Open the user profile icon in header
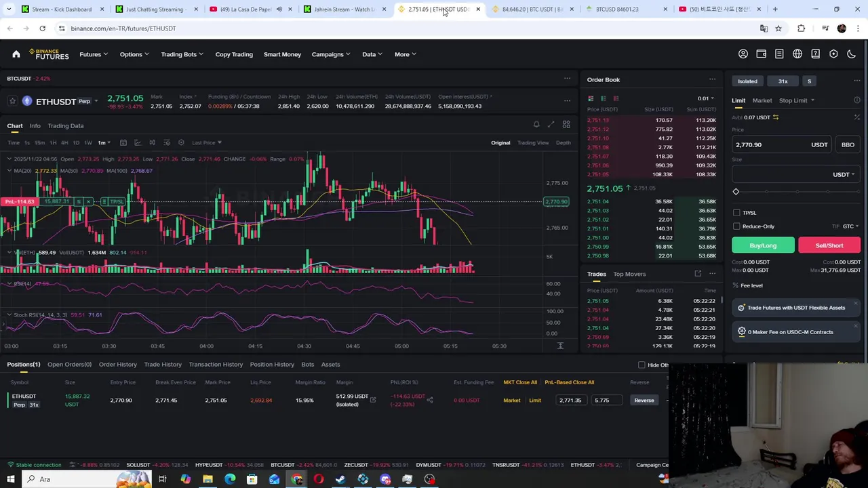The height and width of the screenshot is (488, 868). (x=743, y=54)
